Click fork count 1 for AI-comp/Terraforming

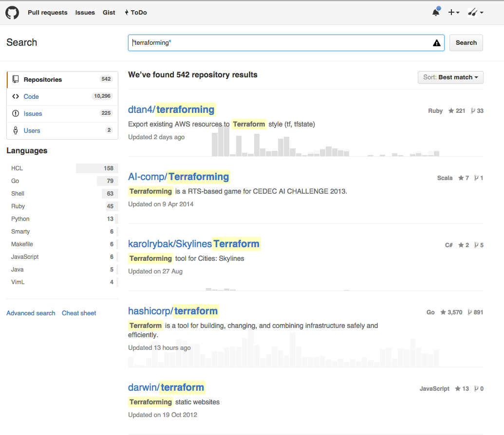479,178
